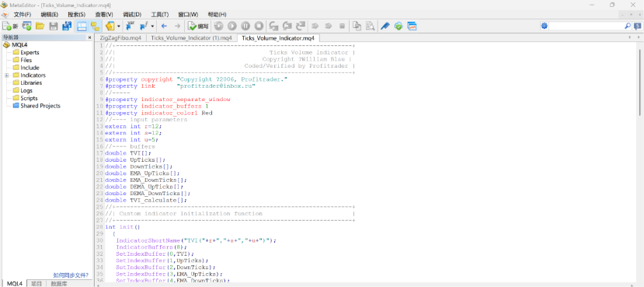Click the list variables 'var' icon
This screenshot has height=287, width=644.
(x=131, y=26)
